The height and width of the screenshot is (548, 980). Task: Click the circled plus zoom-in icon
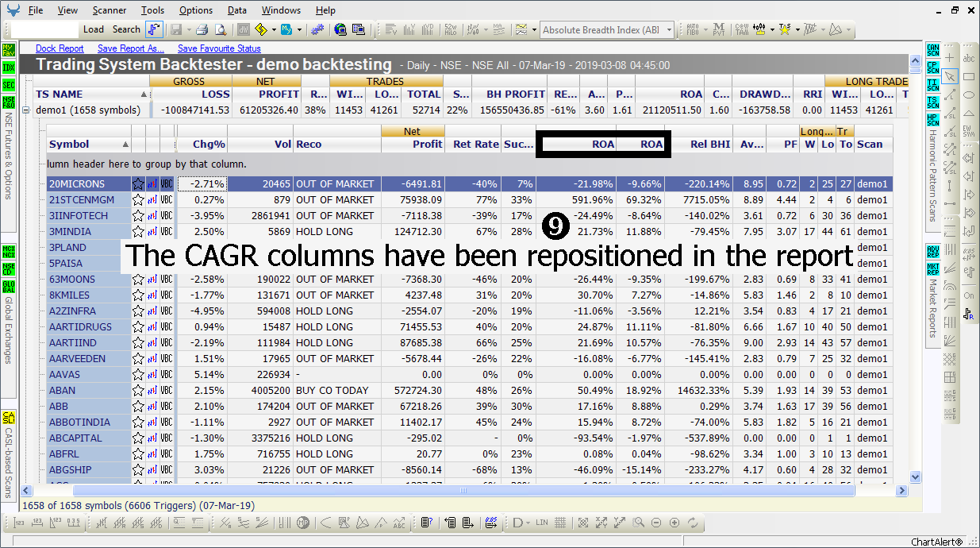click(x=674, y=523)
